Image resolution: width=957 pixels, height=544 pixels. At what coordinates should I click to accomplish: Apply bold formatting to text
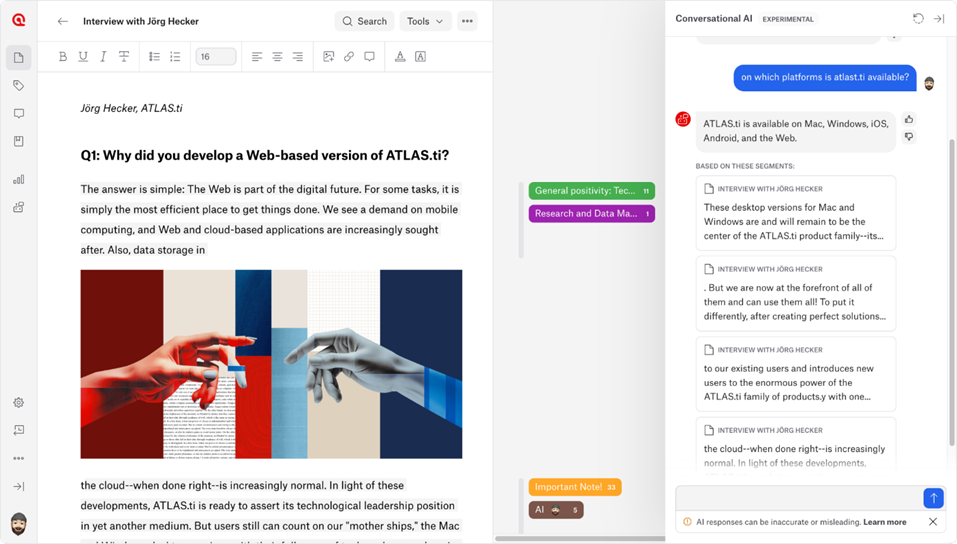pyautogui.click(x=63, y=57)
